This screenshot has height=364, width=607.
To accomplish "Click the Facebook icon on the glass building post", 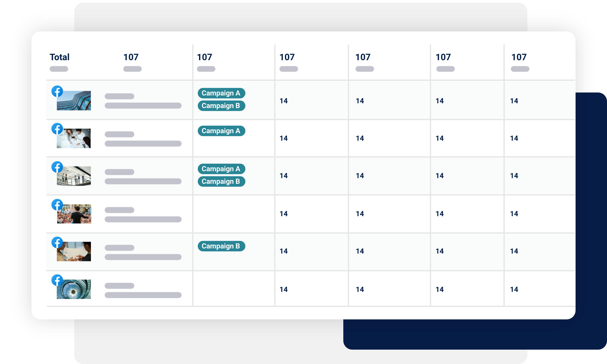I will click(57, 91).
